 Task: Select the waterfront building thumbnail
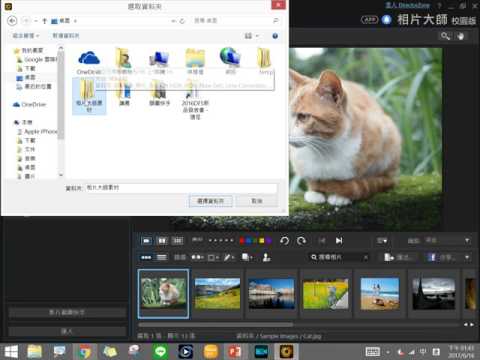click(272, 294)
